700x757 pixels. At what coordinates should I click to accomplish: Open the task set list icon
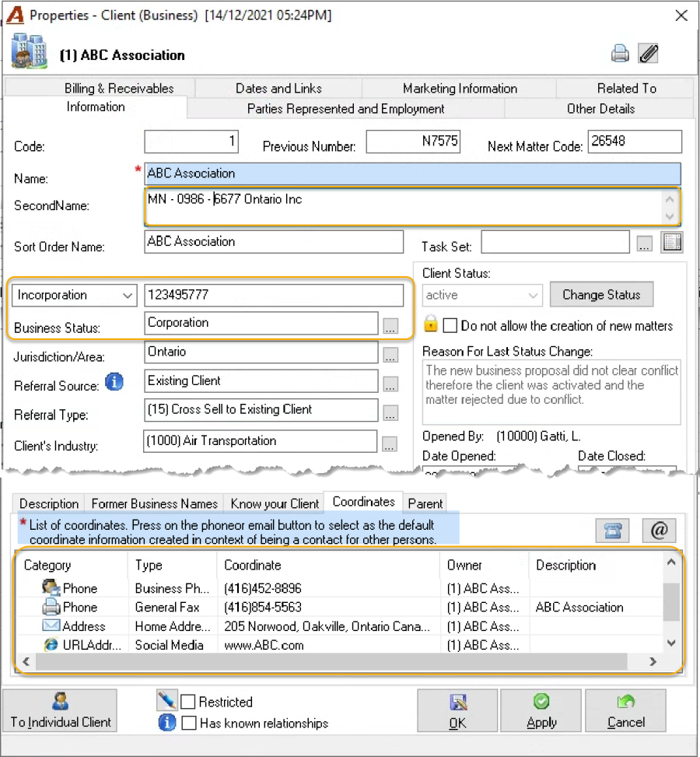click(673, 243)
